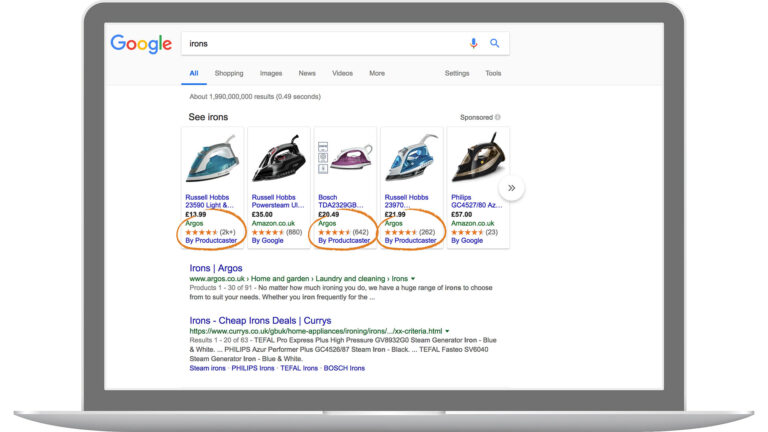Click the See irons heading
This screenshot has width=768, height=432.
pyautogui.click(x=208, y=117)
